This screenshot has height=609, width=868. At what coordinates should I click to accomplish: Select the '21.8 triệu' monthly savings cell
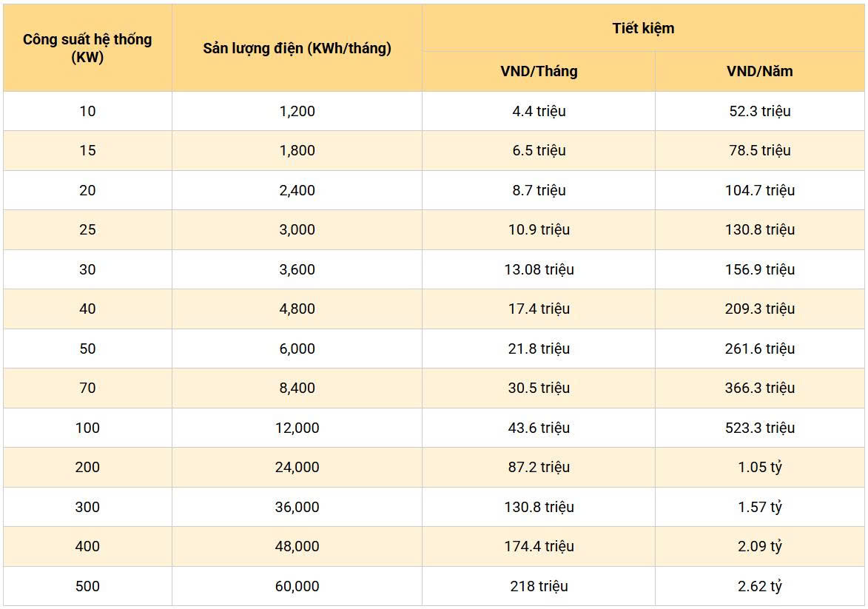tap(539, 349)
